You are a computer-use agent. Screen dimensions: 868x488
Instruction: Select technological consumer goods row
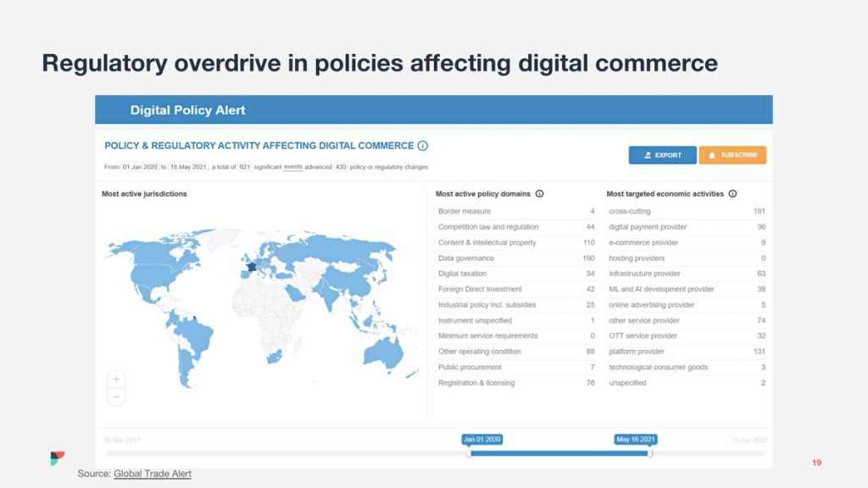687,367
